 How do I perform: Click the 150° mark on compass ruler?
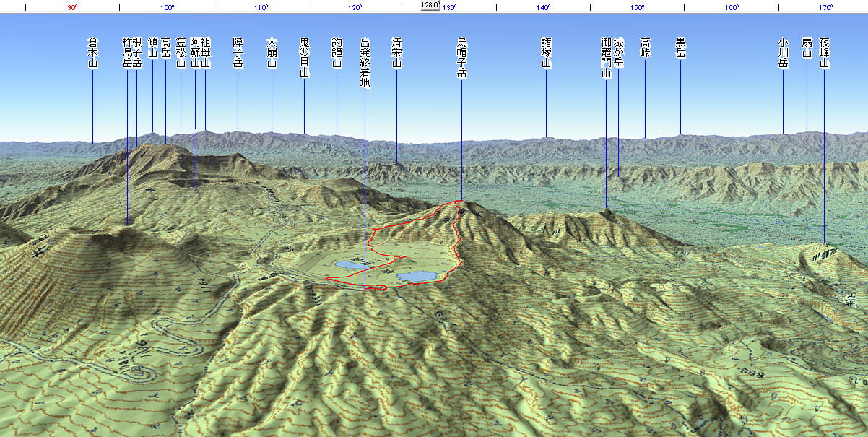(637, 7)
